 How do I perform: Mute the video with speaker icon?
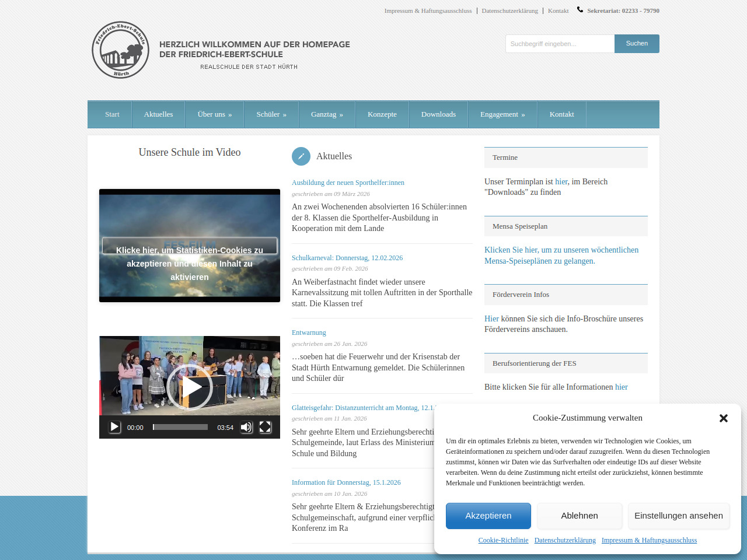246,427
